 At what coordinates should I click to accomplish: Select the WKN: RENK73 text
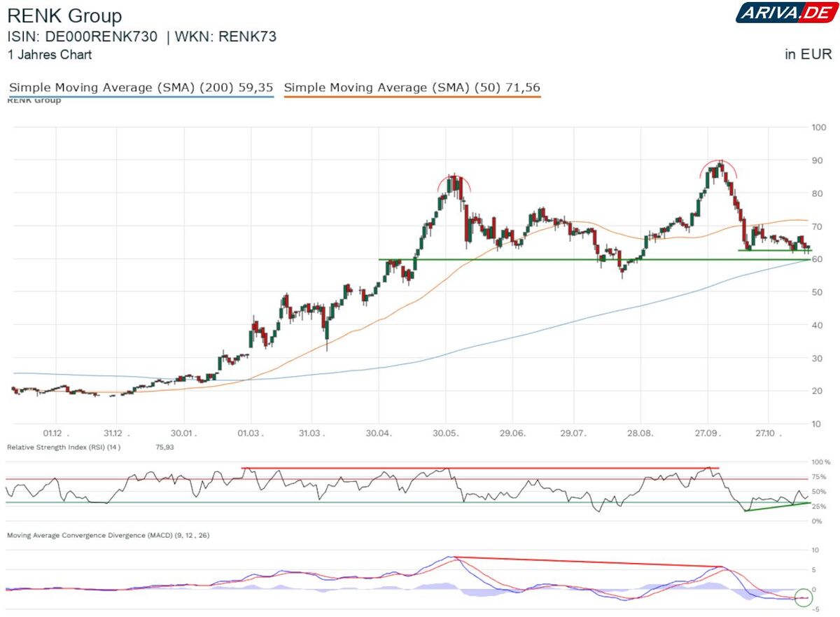[x=225, y=37]
